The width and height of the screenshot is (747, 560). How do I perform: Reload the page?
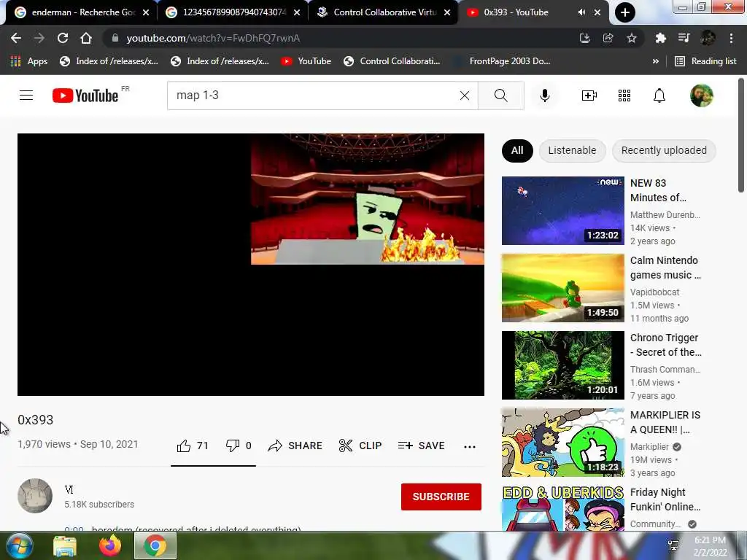click(x=63, y=38)
